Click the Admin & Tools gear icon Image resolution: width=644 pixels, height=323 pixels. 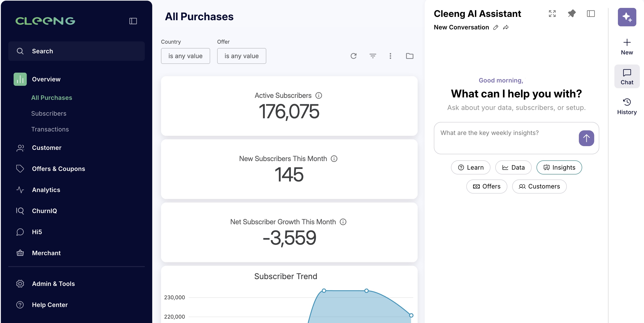pos(20,284)
